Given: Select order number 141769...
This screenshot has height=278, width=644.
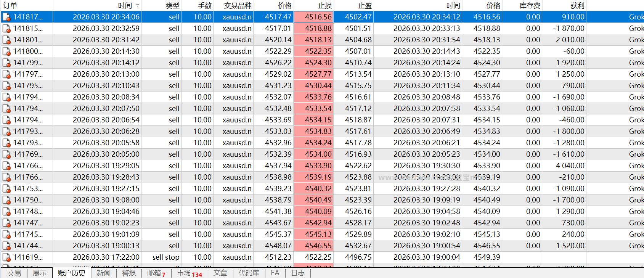Looking at the screenshot, I should click(x=28, y=154).
